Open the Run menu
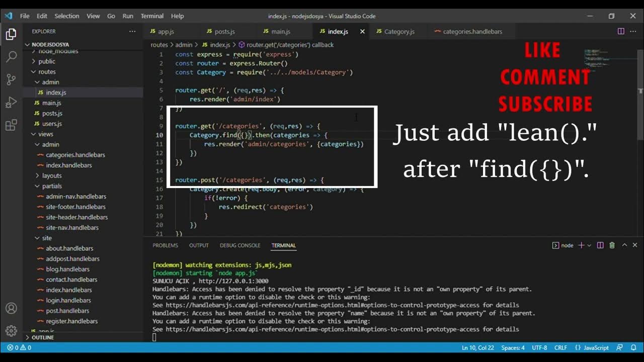The width and height of the screenshot is (644, 362). point(128,16)
